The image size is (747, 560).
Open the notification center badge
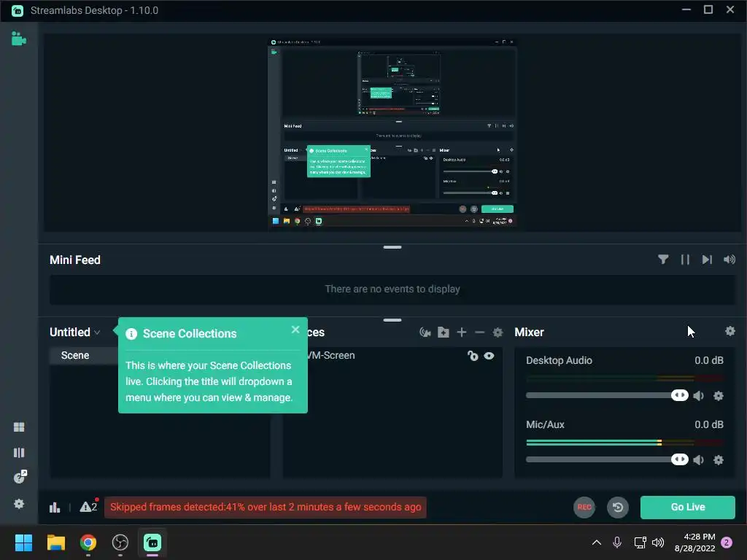pos(727,542)
